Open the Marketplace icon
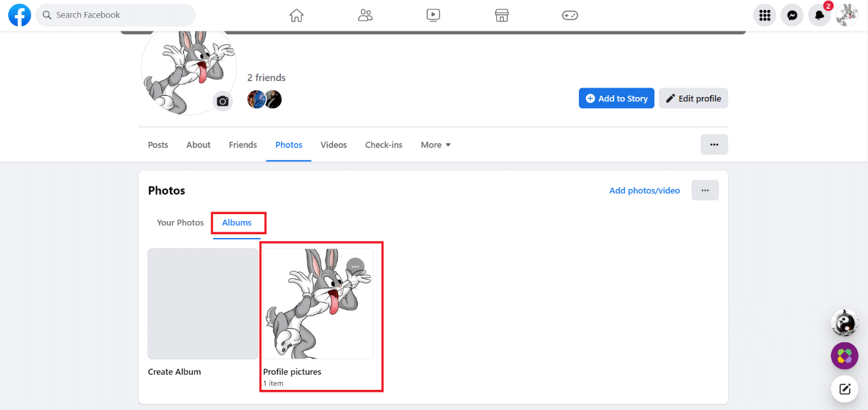 tap(501, 15)
